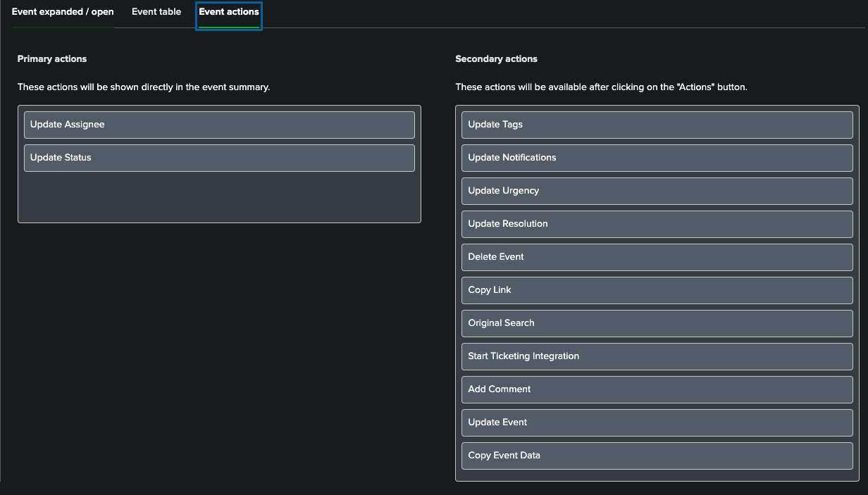Choose the Update Resolution action
This screenshot has height=495, width=868.
tap(657, 224)
